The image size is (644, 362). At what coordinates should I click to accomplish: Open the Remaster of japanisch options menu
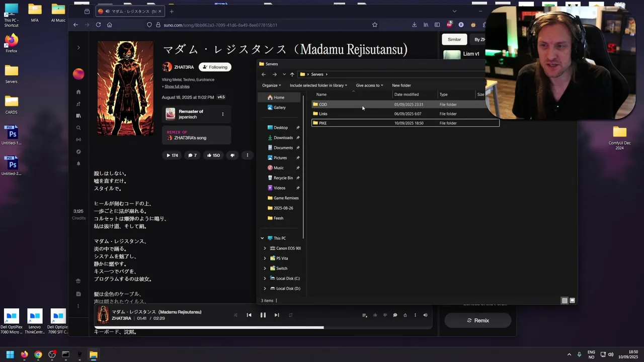click(223, 114)
